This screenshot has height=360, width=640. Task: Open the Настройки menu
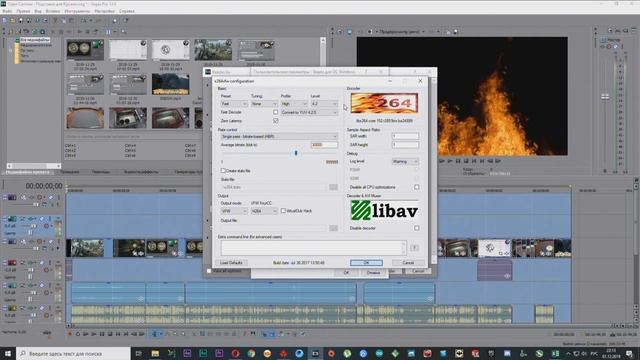(104, 11)
